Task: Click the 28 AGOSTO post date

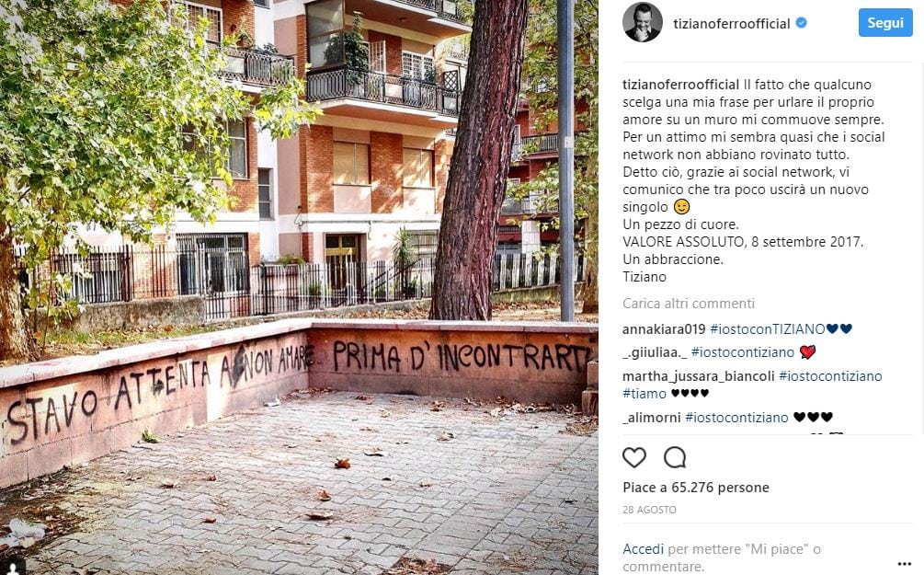Action: pos(649,510)
